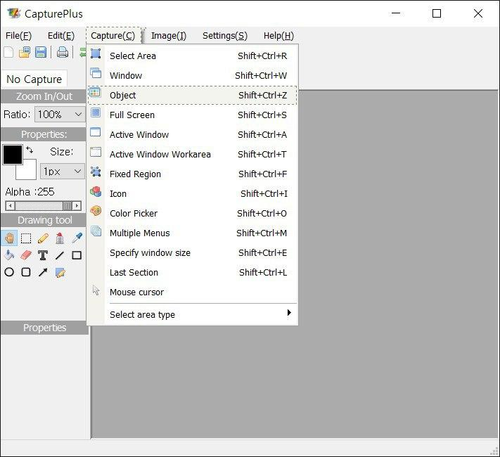Click the swap colors arrow icon
The image size is (500, 457).
[30, 150]
